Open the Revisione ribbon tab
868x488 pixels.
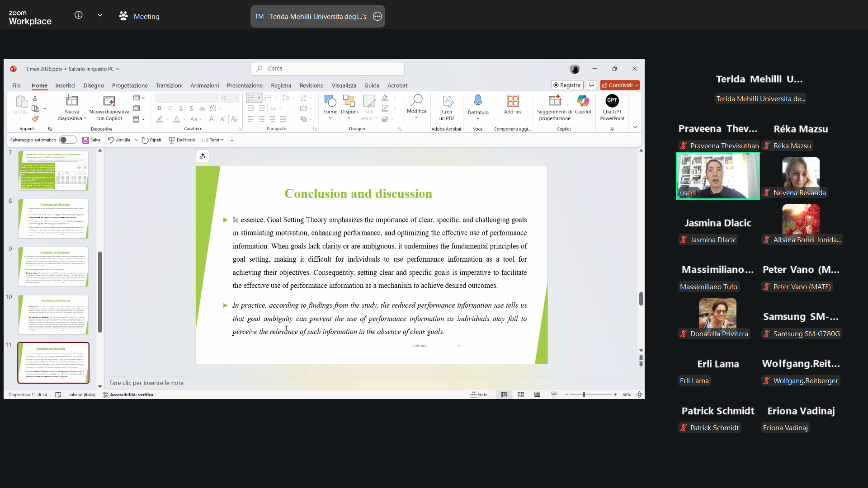pyautogui.click(x=311, y=85)
